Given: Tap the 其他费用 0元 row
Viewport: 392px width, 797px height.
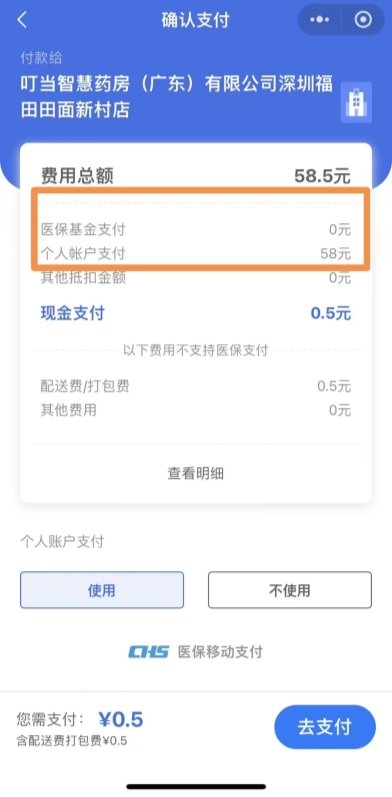Looking at the screenshot, I should click(x=196, y=410).
